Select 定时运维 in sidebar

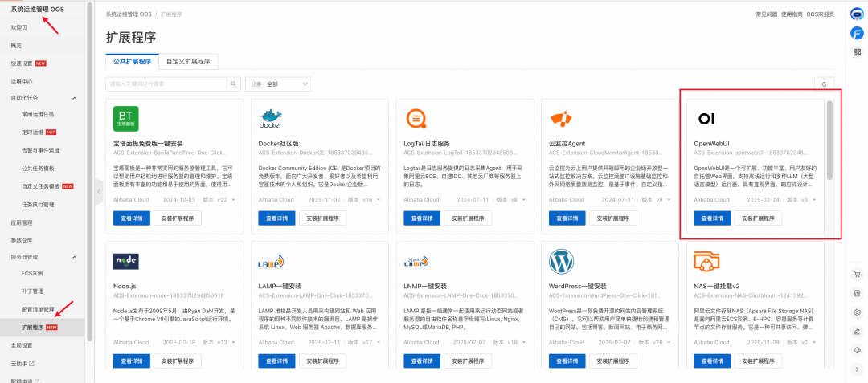point(32,132)
